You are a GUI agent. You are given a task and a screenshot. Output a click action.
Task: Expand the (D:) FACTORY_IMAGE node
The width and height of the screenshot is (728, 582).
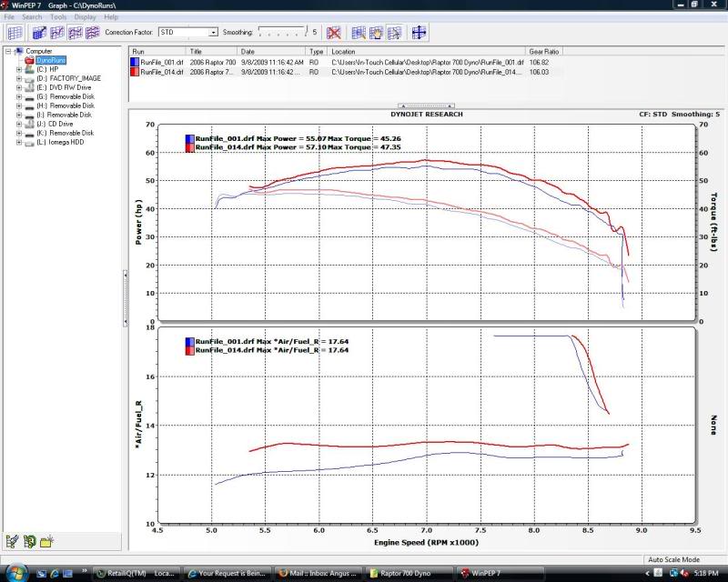[18, 78]
